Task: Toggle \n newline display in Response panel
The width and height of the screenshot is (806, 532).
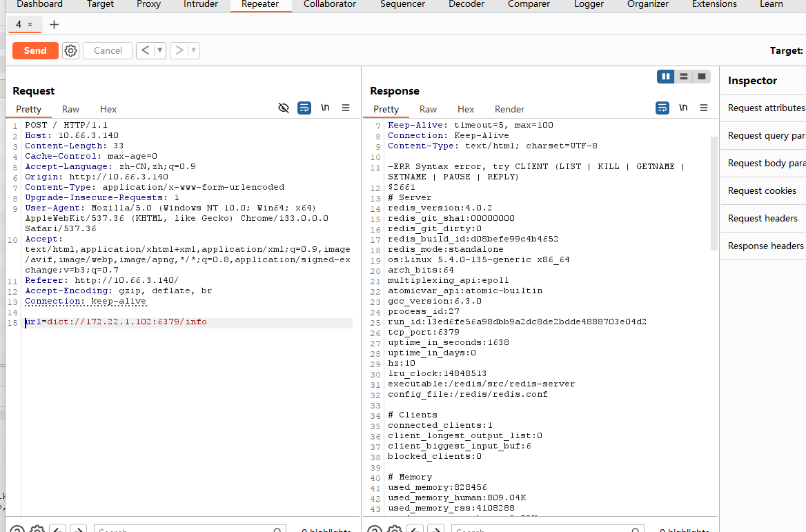Action: tap(683, 108)
